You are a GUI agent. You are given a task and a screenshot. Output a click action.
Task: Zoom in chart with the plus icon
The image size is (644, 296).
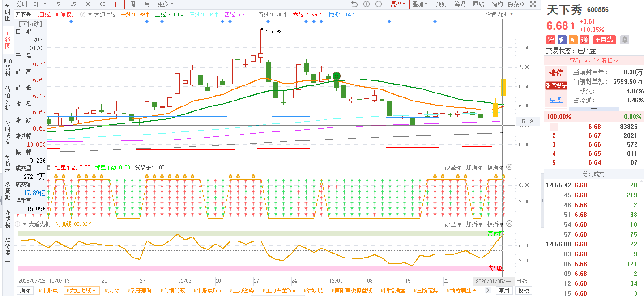coord(367,4)
